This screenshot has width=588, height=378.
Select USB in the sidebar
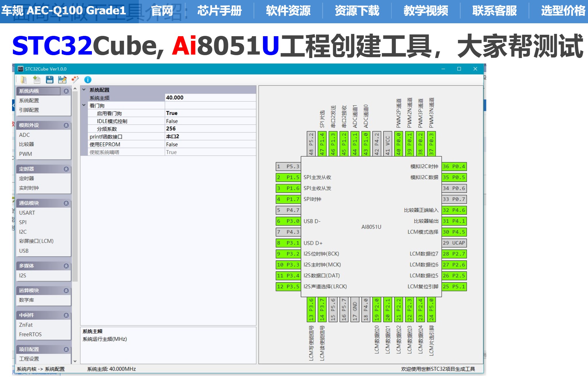(24, 251)
